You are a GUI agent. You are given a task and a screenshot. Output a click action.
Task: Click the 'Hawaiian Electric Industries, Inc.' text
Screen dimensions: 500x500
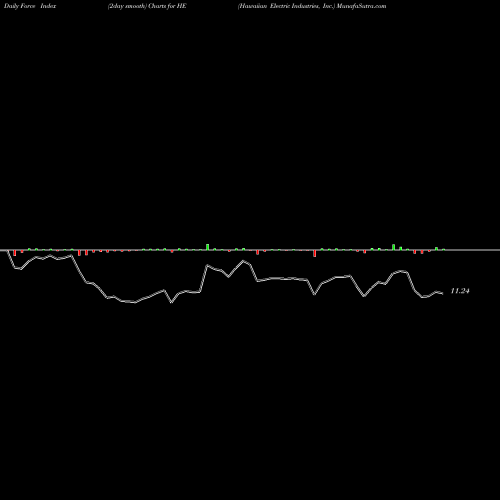click(x=286, y=6)
